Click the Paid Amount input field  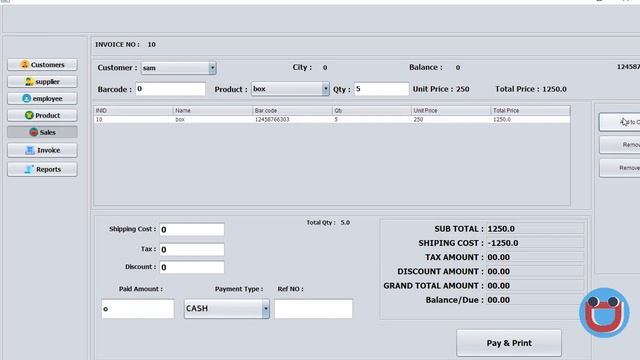click(138, 309)
